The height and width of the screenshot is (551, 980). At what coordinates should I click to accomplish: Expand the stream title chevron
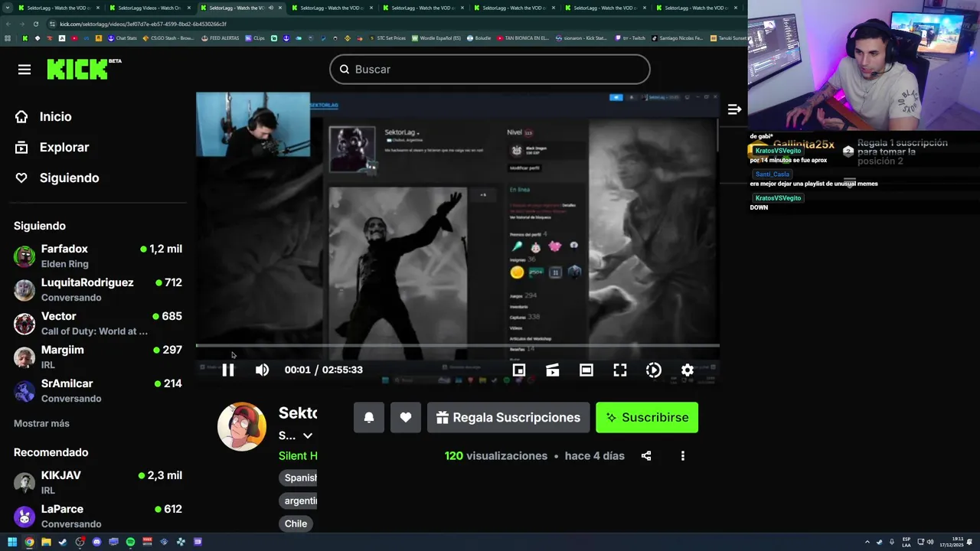point(308,435)
